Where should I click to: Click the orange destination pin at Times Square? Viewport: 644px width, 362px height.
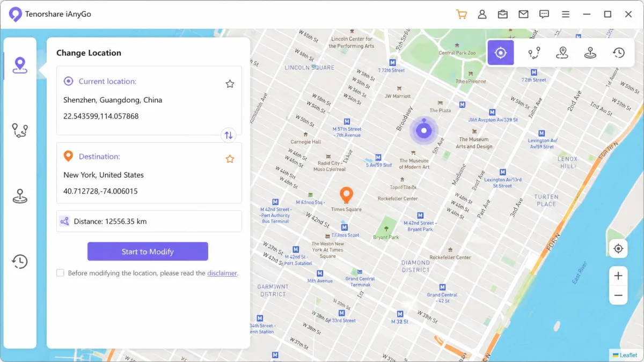coord(346,195)
